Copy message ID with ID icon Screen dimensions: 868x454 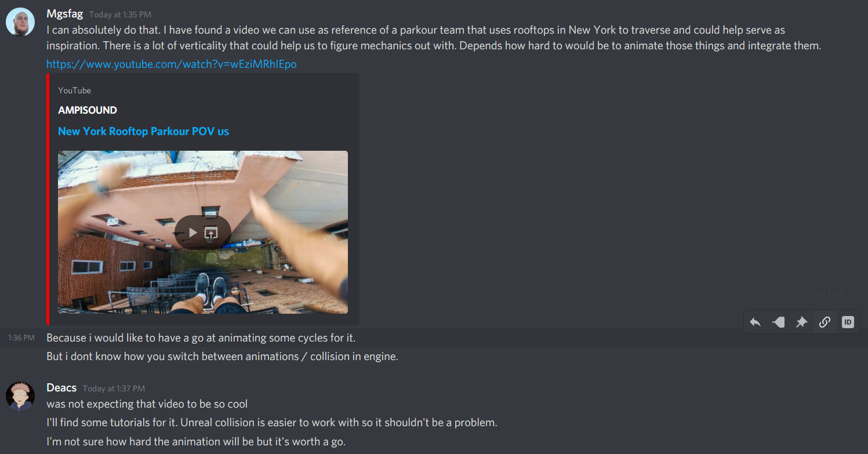click(848, 322)
